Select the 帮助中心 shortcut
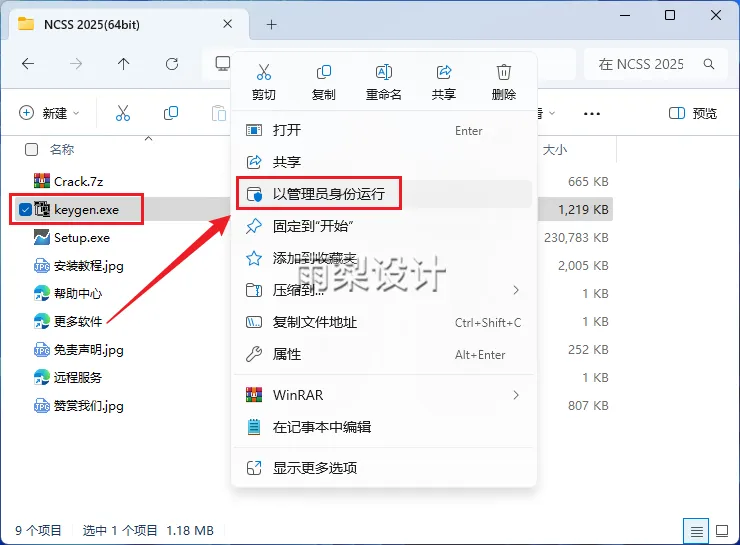 click(x=78, y=293)
